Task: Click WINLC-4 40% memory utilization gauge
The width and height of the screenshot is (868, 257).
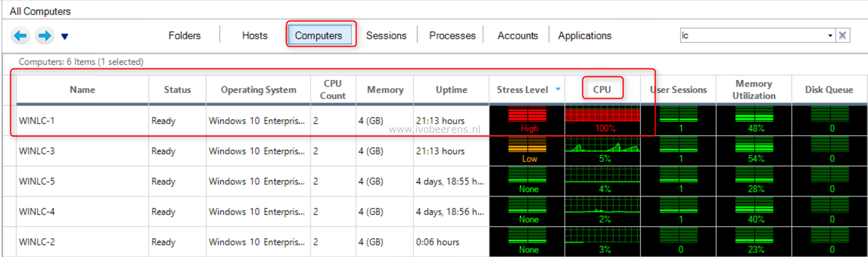Action: tap(754, 211)
